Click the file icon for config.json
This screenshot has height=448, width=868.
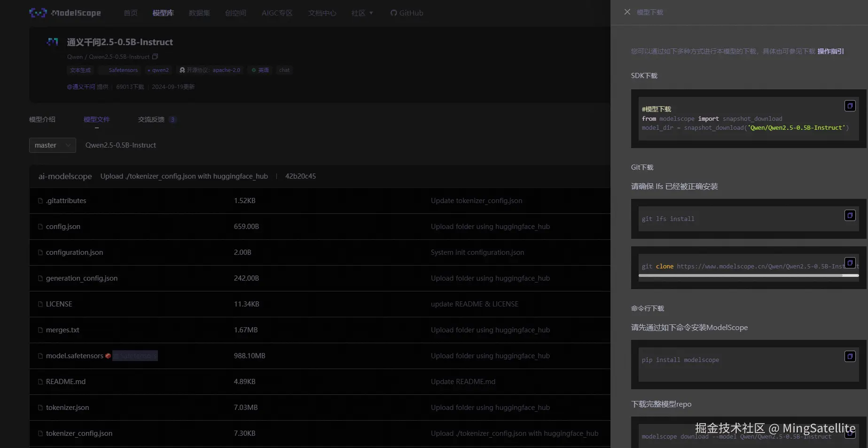(x=40, y=227)
